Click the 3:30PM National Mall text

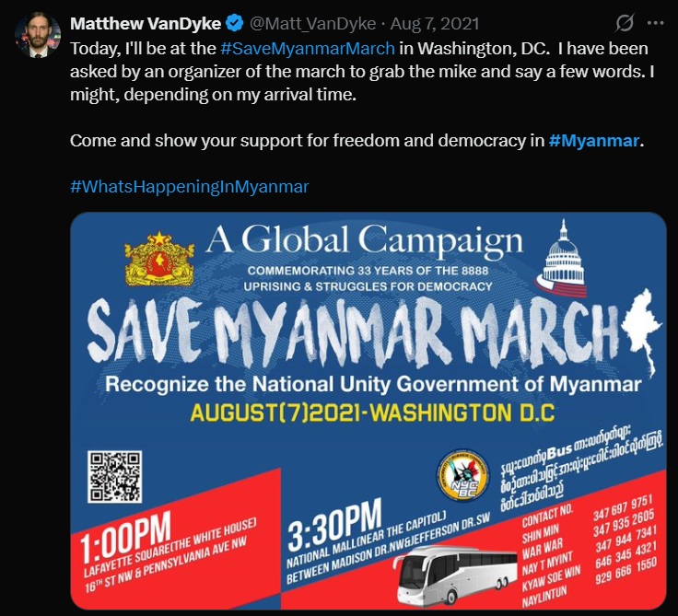point(388,540)
